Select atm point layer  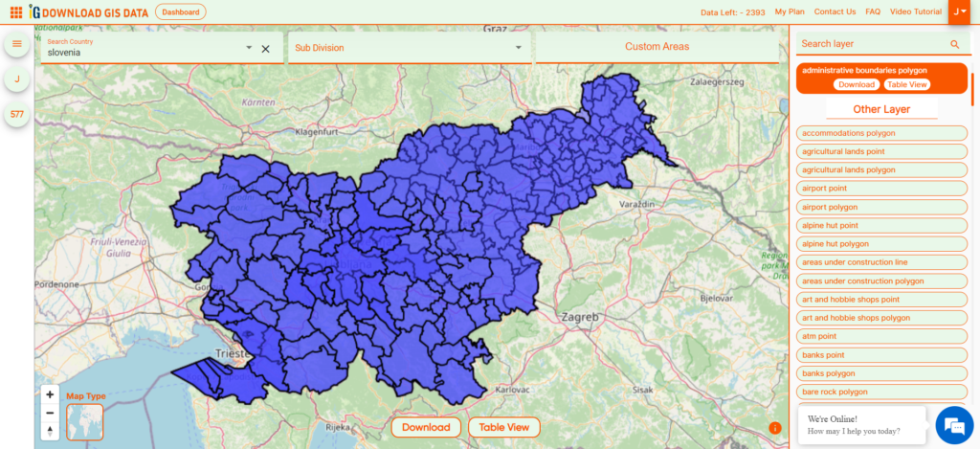(881, 336)
